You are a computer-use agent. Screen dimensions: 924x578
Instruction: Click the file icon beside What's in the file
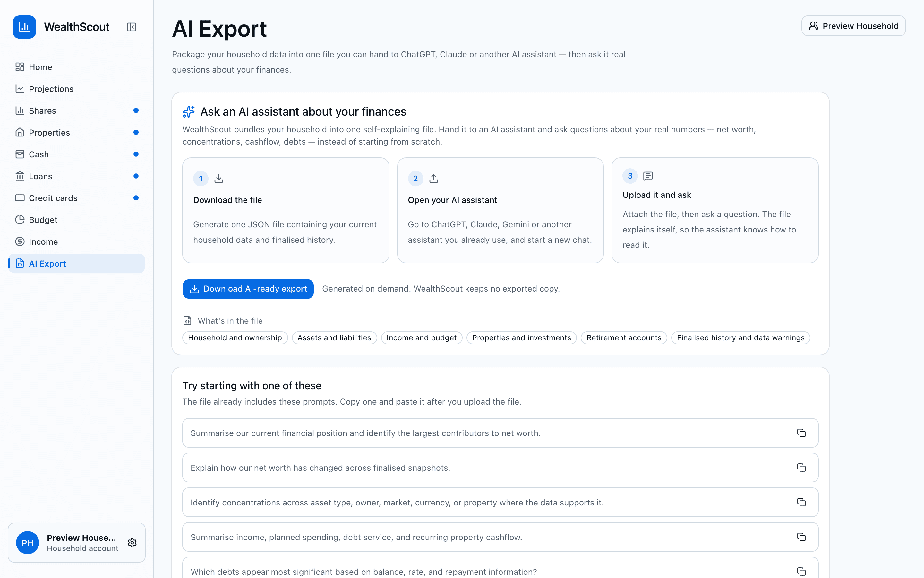[x=187, y=320]
